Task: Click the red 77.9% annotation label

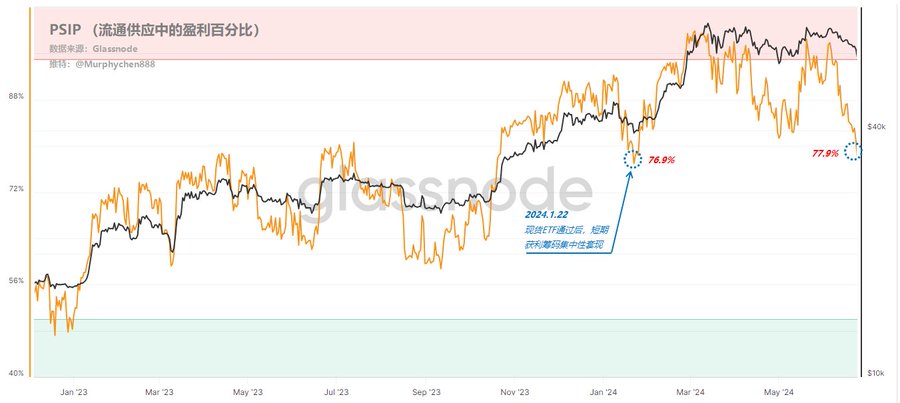Action: [x=825, y=153]
